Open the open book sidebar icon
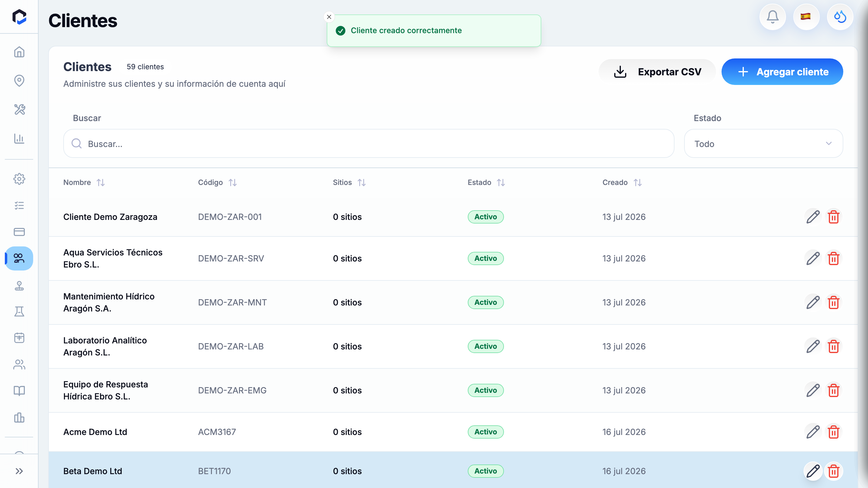 pos(19,391)
